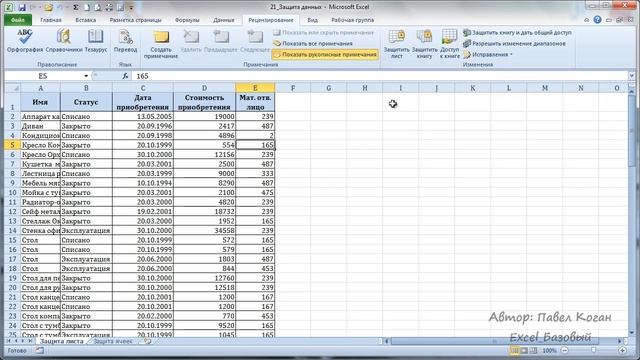Select the Диван cell
The width and height of the screenshot is (640, 360).
pos(40,126)
